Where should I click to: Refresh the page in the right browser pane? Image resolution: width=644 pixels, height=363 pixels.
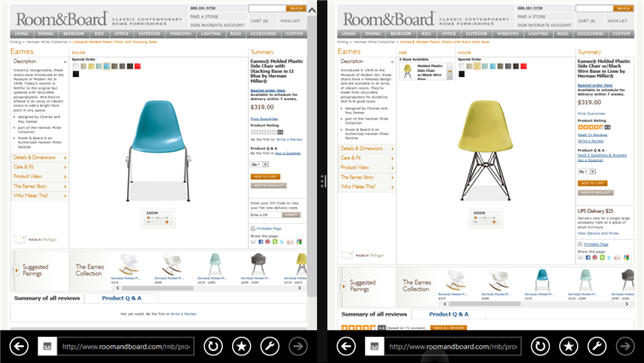(x=540, y=346)
